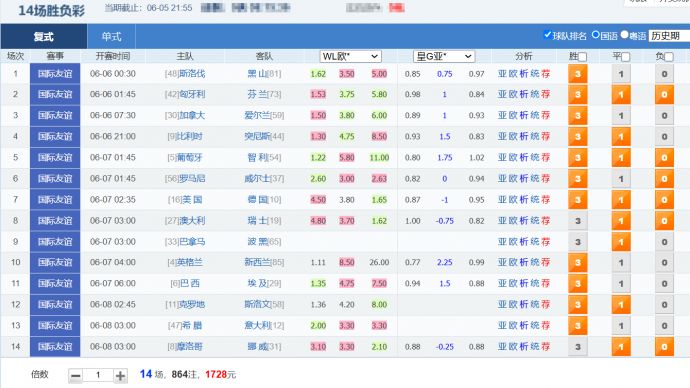Open away team 黑山 page
690x388 pixels.
(x=257, y=73)
